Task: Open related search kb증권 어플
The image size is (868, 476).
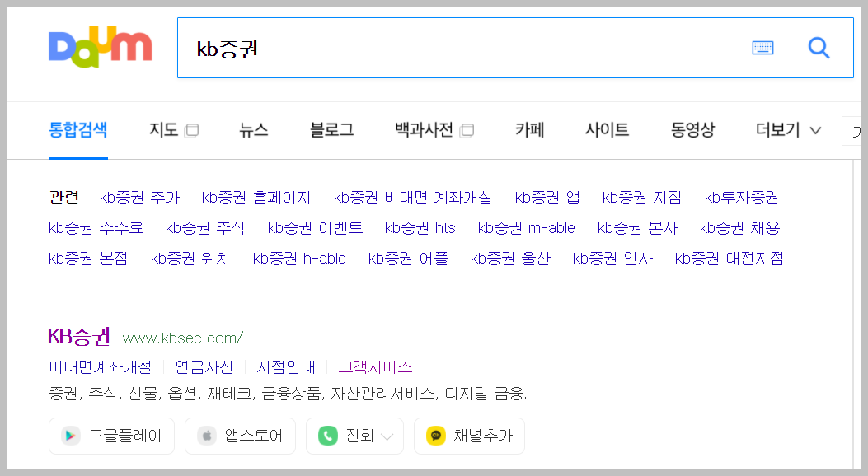Action: click(x=408, y=259)
